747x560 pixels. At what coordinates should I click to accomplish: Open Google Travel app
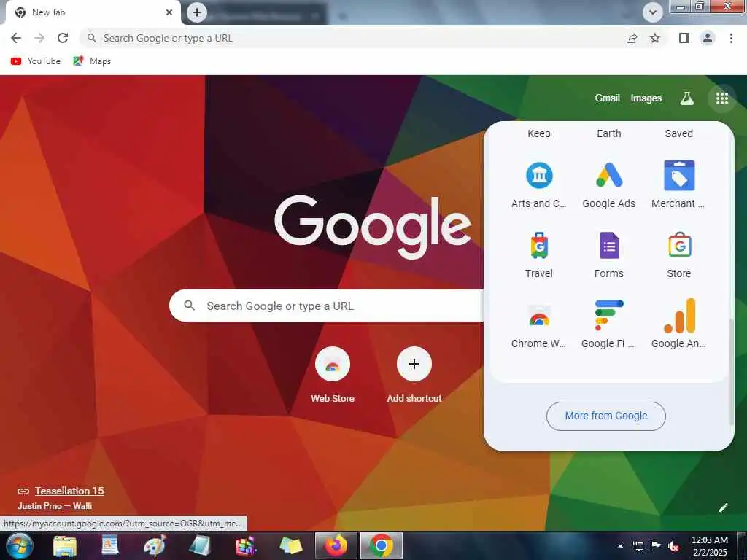pyautogui.click(x=539, y=254)
